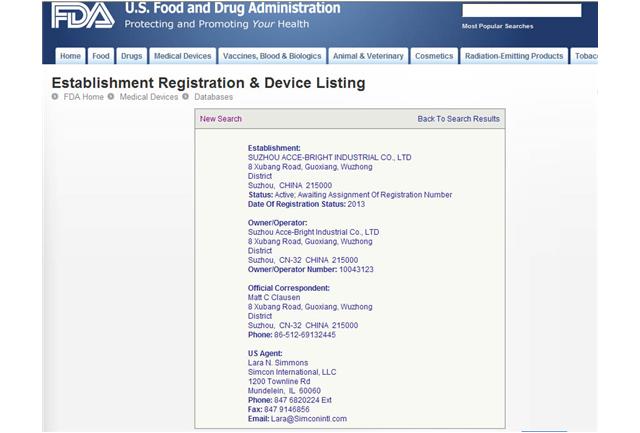Follow the Medical Devices breadcrumb link
The width and height of the screenshot is (640, 433).
(x=149, y=97)
